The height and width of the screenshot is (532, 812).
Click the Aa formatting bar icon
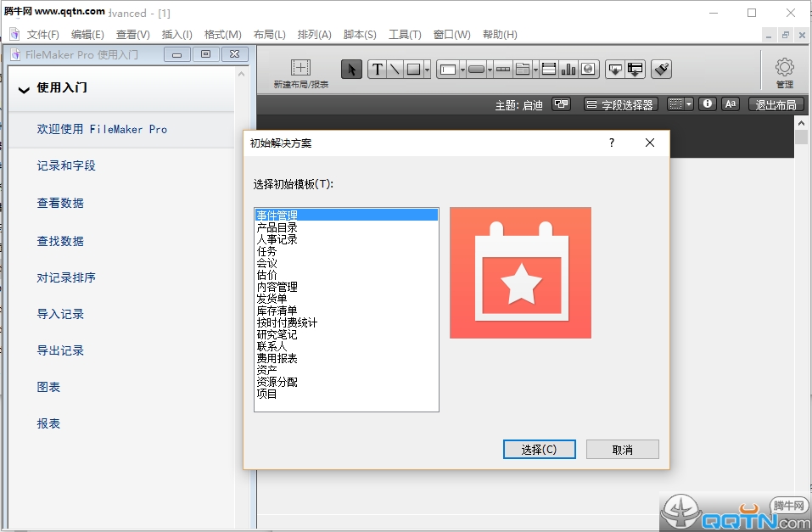click(x=731, y=104)
